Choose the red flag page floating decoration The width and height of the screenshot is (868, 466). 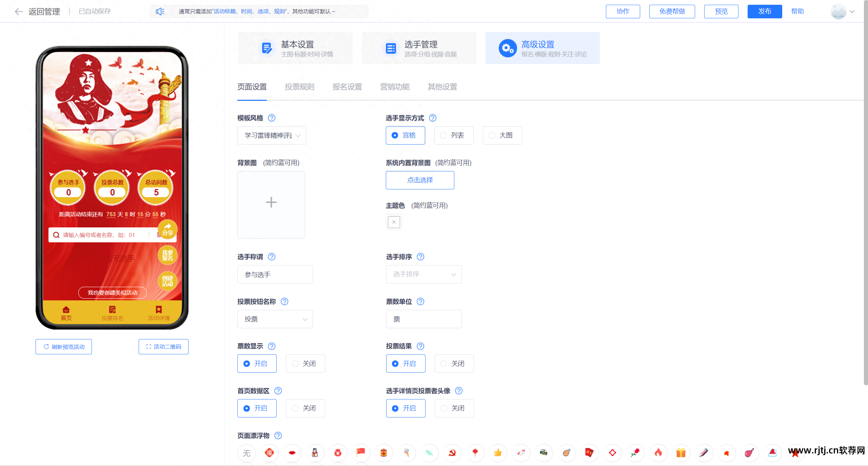(361, 453)
